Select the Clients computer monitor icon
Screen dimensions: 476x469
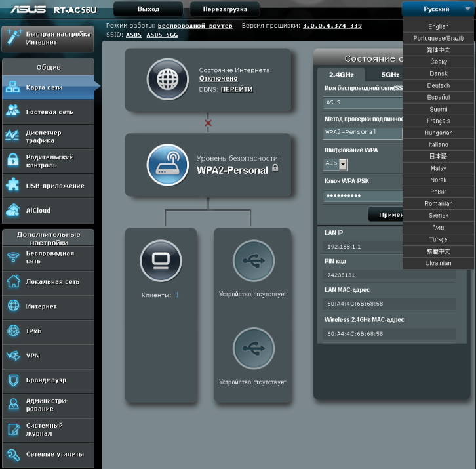click(x=161, y=260)
